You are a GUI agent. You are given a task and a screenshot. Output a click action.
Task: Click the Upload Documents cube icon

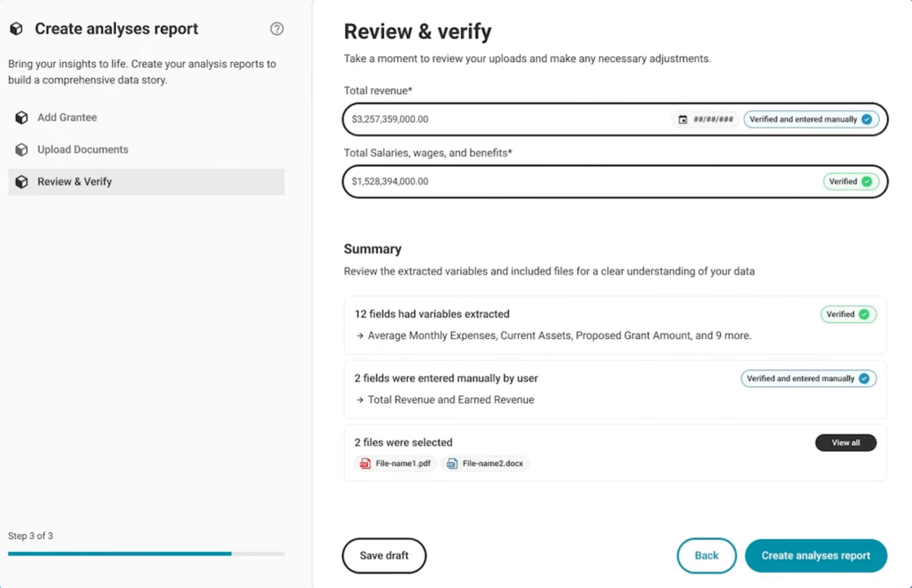[21, 149]
